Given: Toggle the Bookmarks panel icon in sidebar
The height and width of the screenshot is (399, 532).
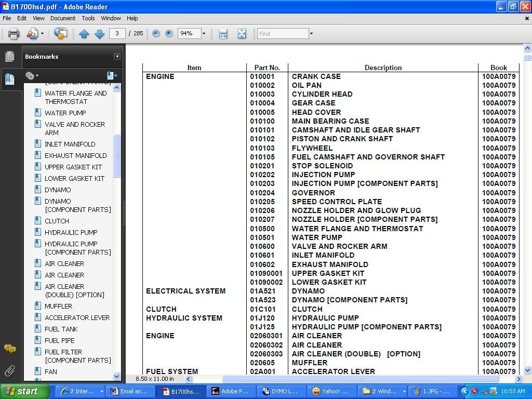Looking at the screenshot, I should tap(10, 79).
